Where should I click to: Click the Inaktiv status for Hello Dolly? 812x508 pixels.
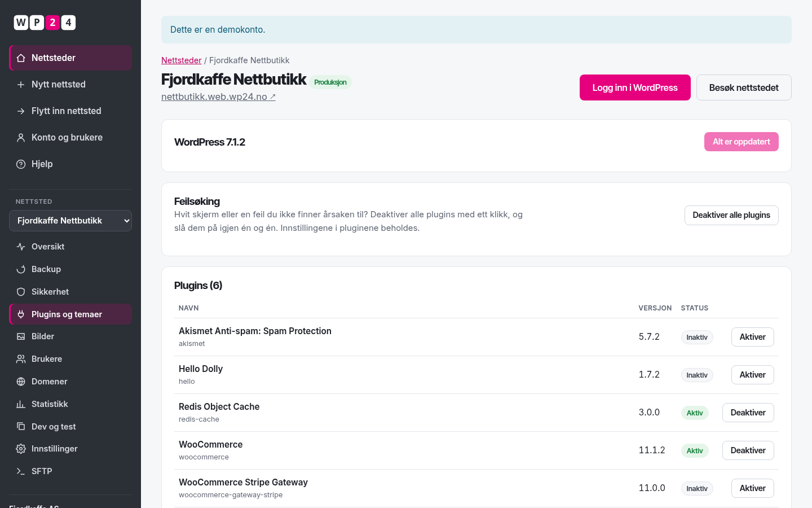(697, 375)
